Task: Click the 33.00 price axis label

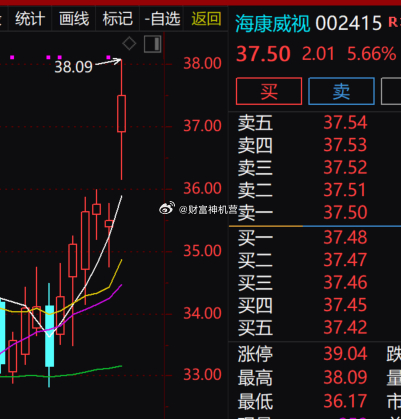Action: pos(202,375)
